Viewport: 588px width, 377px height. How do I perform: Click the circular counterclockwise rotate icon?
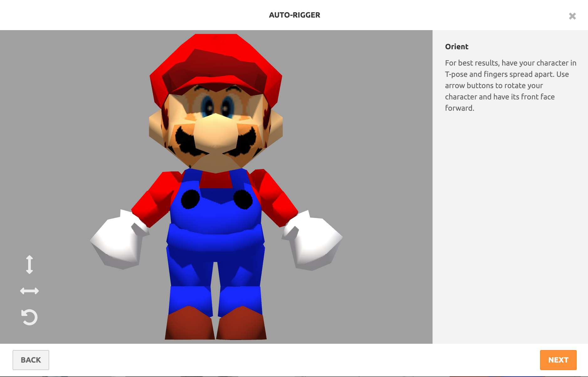pos(29,317)
